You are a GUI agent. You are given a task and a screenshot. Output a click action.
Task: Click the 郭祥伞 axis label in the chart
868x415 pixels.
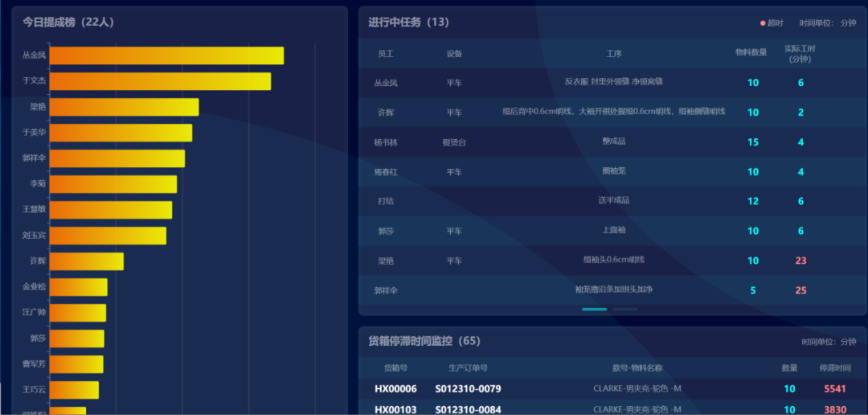(x=34, y=158)
